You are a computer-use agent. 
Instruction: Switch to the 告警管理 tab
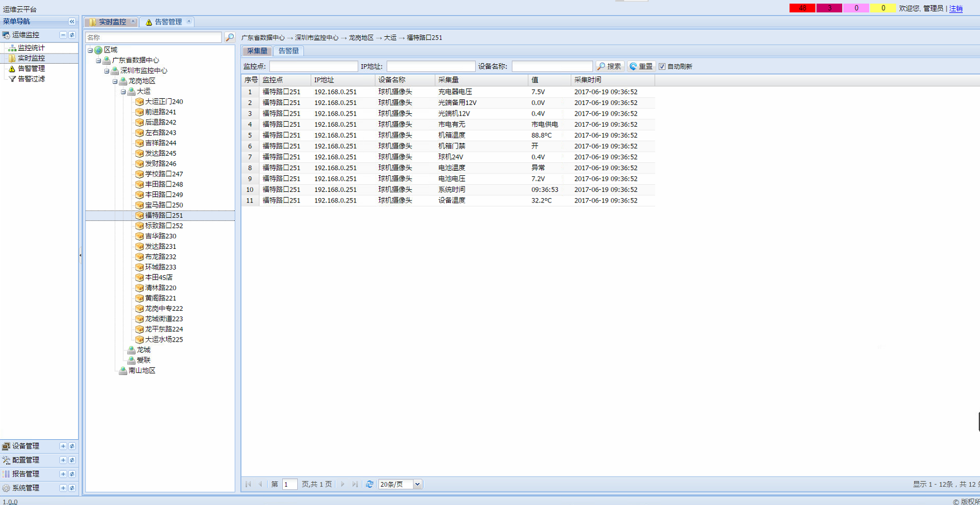168,22
